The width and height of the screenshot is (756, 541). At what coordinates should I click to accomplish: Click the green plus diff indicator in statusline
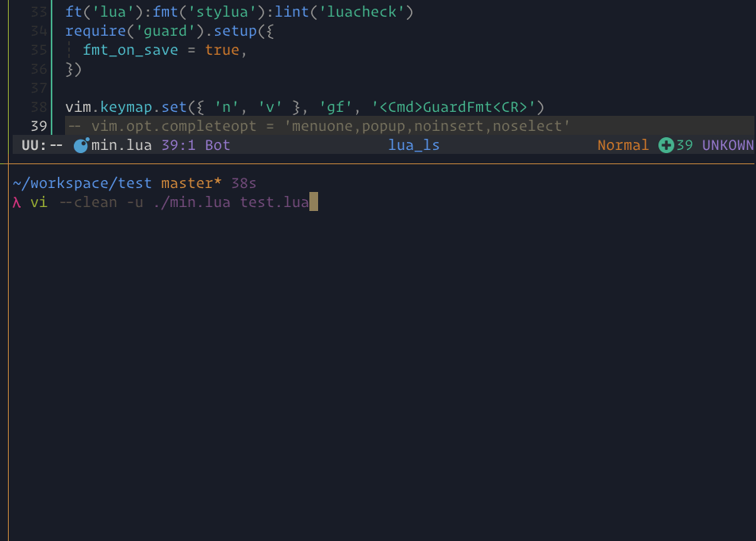665,144
